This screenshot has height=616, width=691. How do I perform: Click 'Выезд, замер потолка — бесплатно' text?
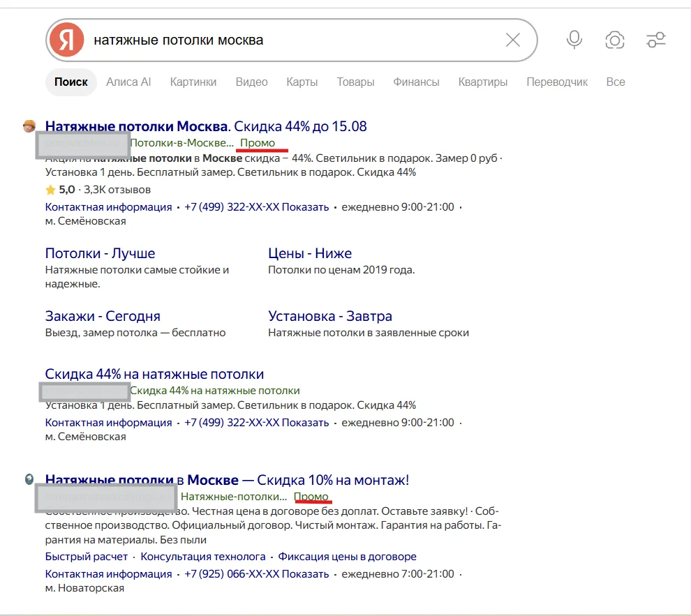[x=135, y=333]
